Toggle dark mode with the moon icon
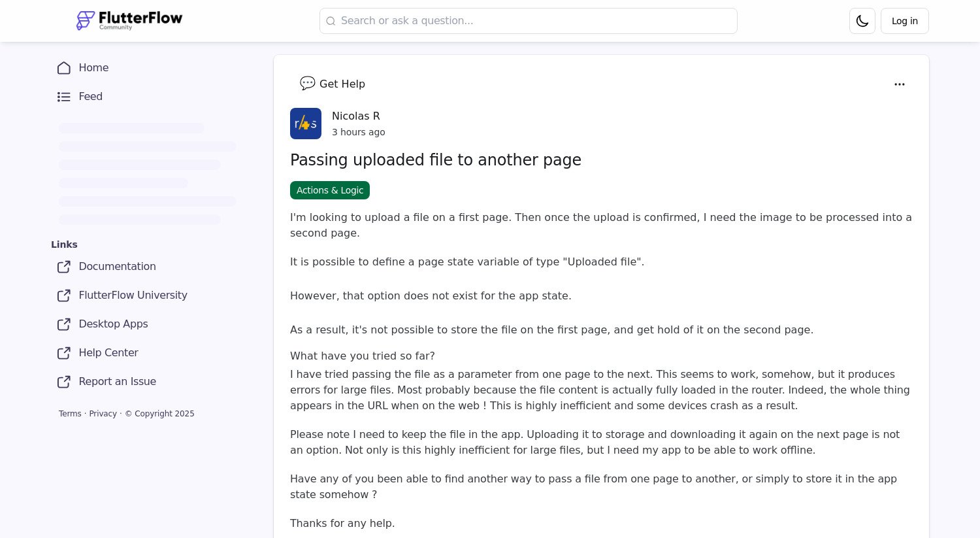Image resolution: width=980 pixels, height=538 pixels. (862, 20)
